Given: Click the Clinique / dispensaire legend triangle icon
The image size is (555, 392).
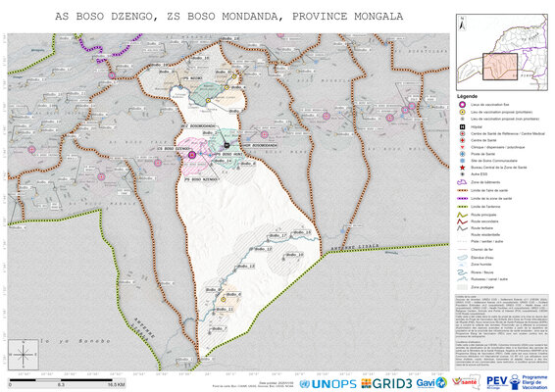Looking at the screenshot, I should tap(462, 147).
